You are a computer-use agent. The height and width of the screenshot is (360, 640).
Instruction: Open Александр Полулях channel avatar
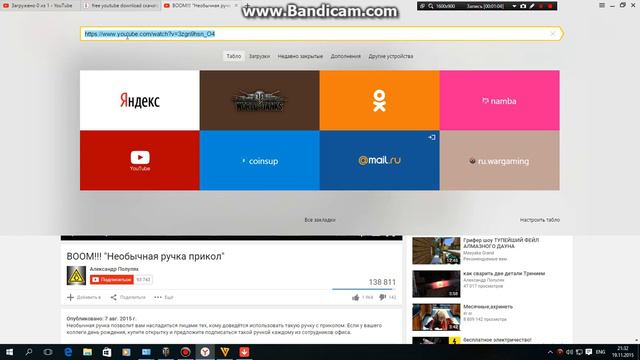coord(76,276)
